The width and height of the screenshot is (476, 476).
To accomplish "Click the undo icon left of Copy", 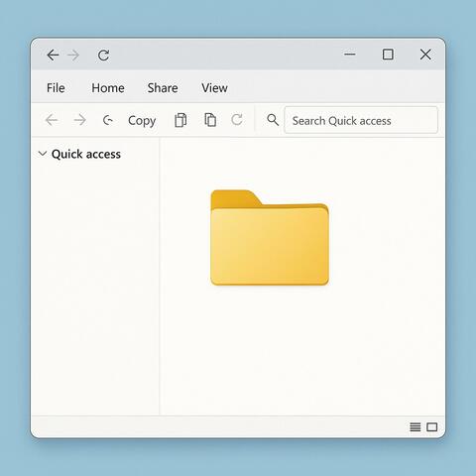I will [x=108, y=120].
